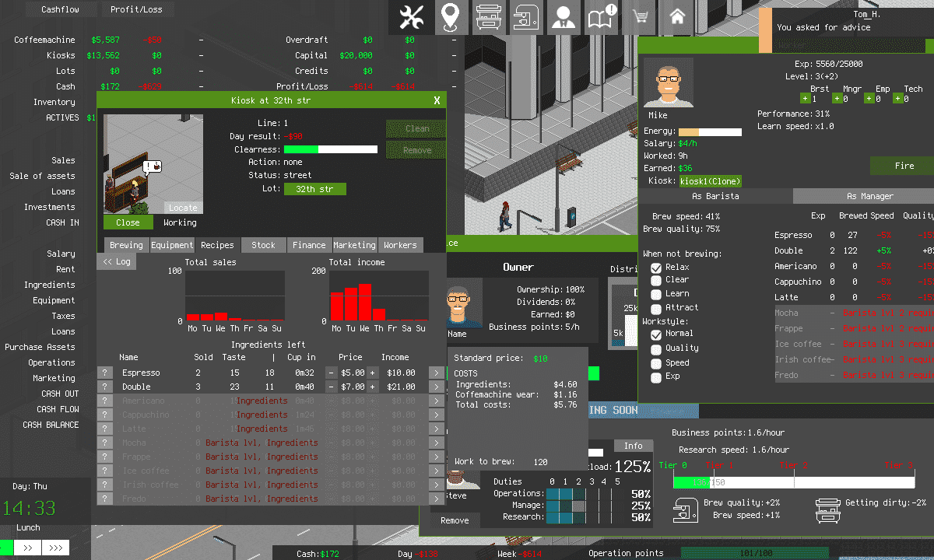
Task: Open help for Fredo recipe
Action: (x=104, y=499)
